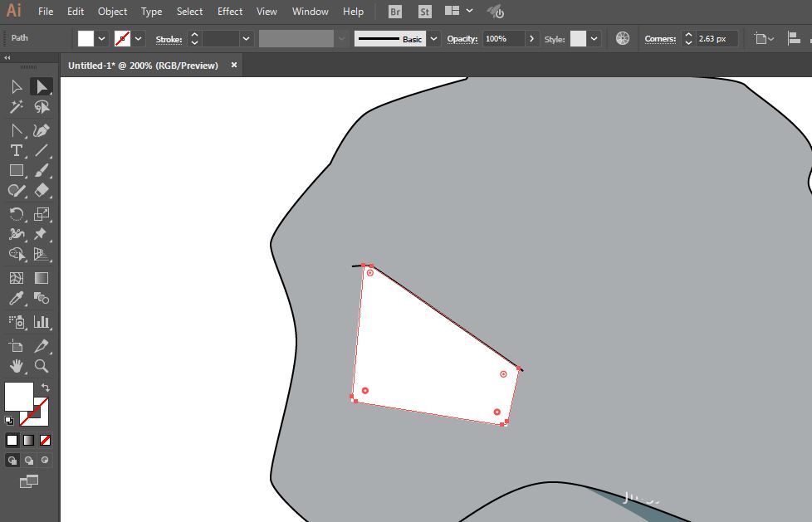Choose the Rectangle tool

point(16,170)
